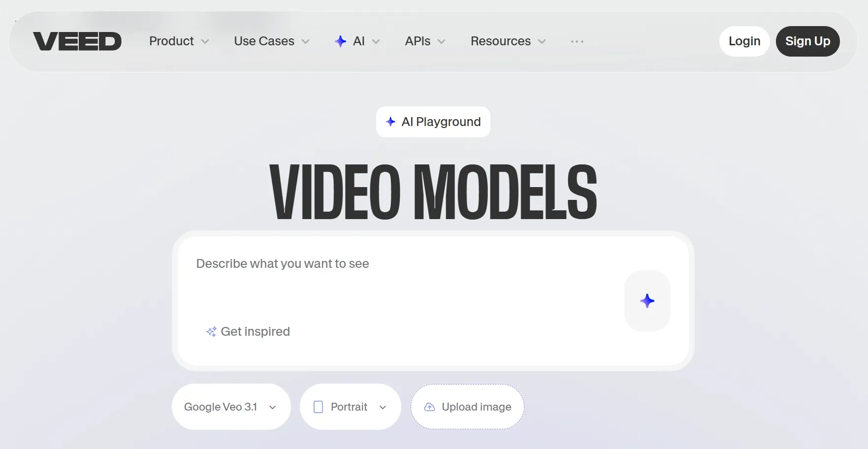Click the Login button
Image resolution: width=868 pixels, height=449 pixels.
click(x=744, y=41)
